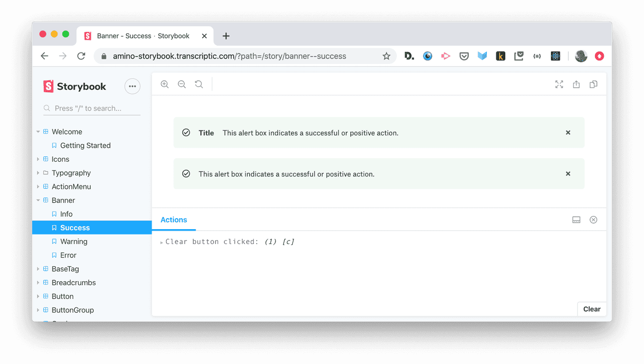Open the Warning banner story
This screenshot has width=644, height=364.
click(73, 242)
